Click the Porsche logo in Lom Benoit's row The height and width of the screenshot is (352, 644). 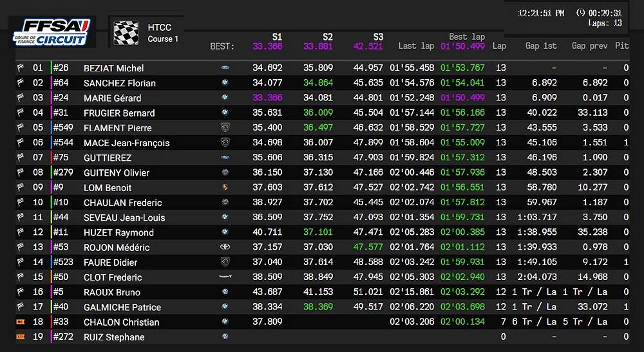coord(225,187)
